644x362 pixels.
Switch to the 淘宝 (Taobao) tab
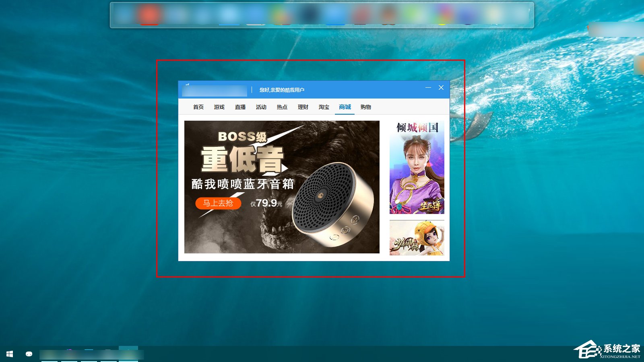(x=324, y=107)
